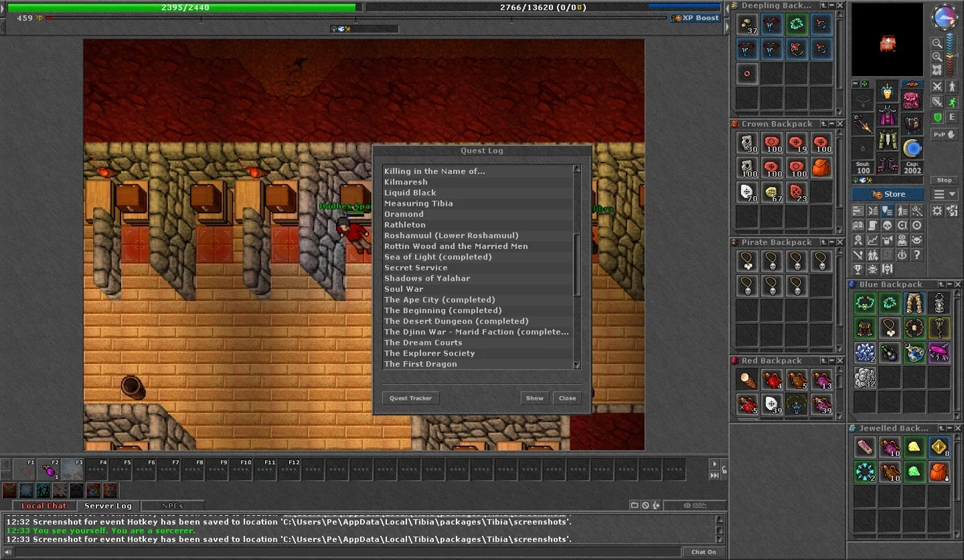Open the spell wand icon in the widget grid
This screenshot has height=560, width=964.
click(917, 211)
